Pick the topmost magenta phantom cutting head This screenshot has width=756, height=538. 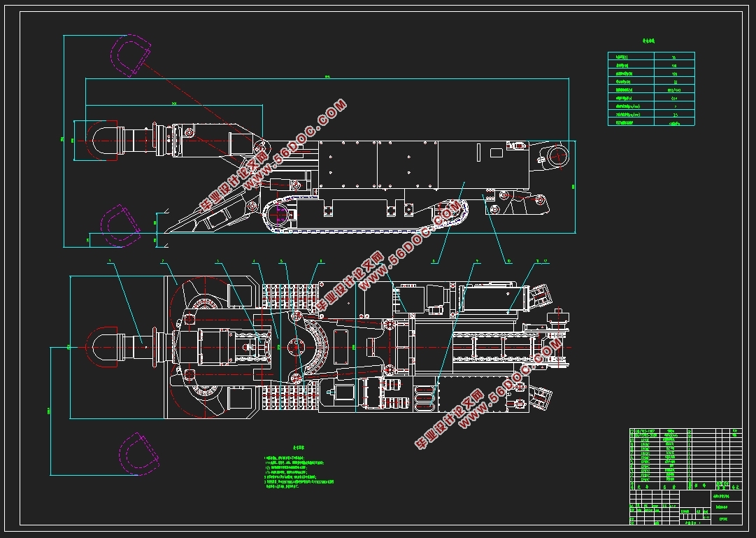(131, 55)
